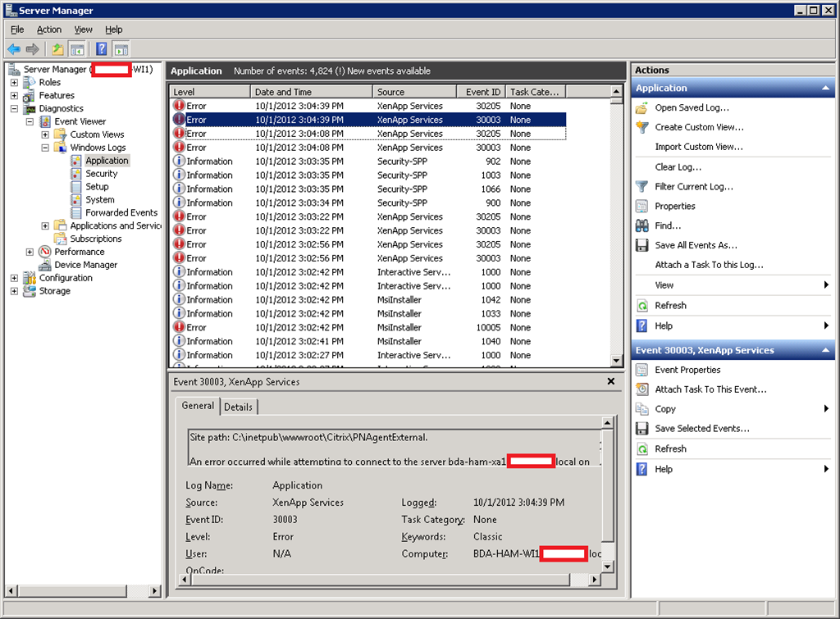Expand the Roles tree node
Viewport: 840px width, 619px height.
click(x=14, y=83)
